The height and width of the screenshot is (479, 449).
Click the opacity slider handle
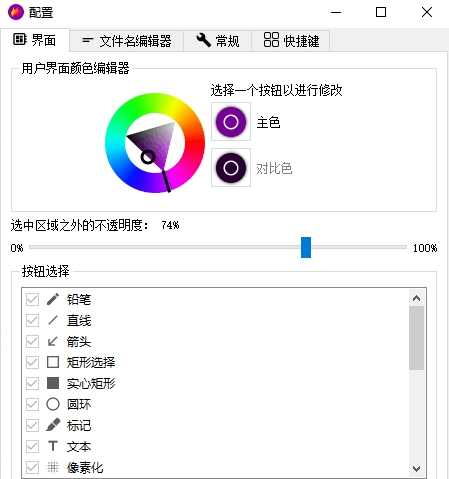click(306, 247)
